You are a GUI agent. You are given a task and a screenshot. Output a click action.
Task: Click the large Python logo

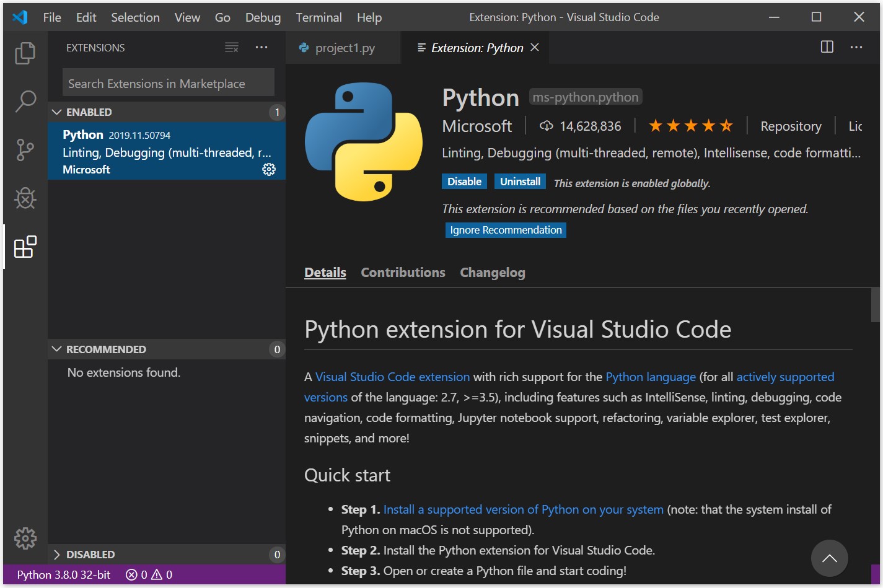(x=364, y=142)
